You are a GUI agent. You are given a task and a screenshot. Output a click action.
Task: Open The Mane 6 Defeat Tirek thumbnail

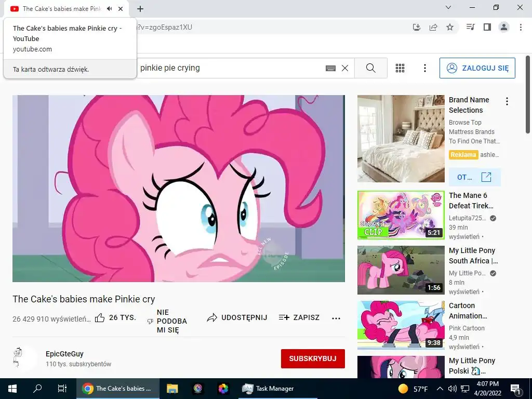401,215
